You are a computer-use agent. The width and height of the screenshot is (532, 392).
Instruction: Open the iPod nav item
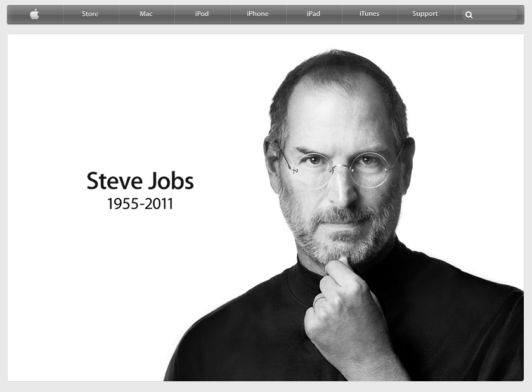(x=202, y=14)
